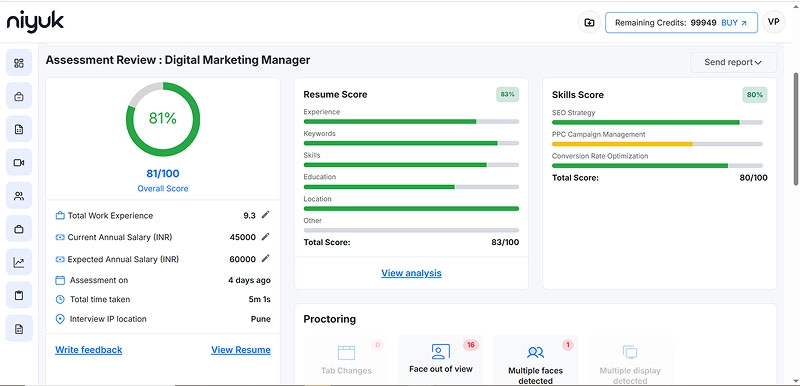Click the 81/100 overall score text
The height and width of the screenshot is (386, 800).
[x=163, y=173]
